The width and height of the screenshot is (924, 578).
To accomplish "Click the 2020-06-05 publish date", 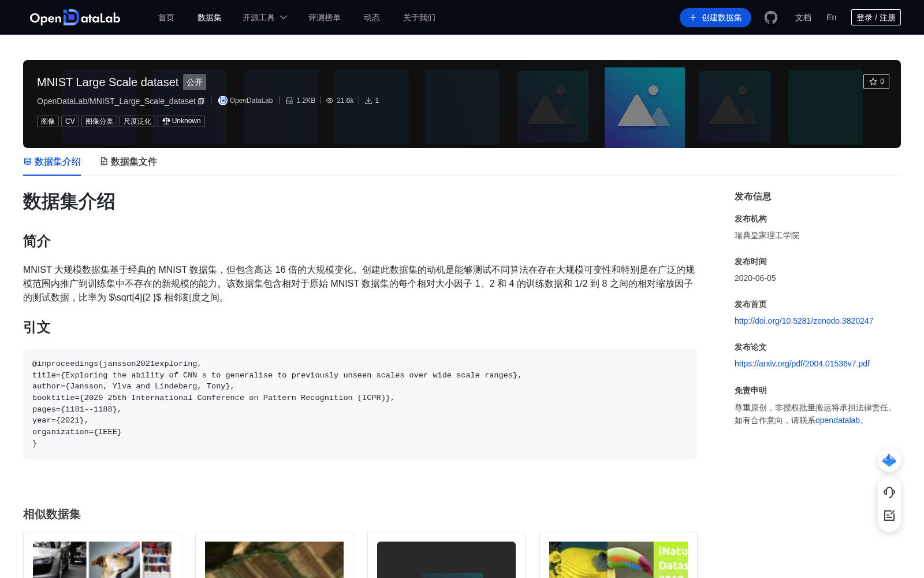I will [x=755, y=278].
